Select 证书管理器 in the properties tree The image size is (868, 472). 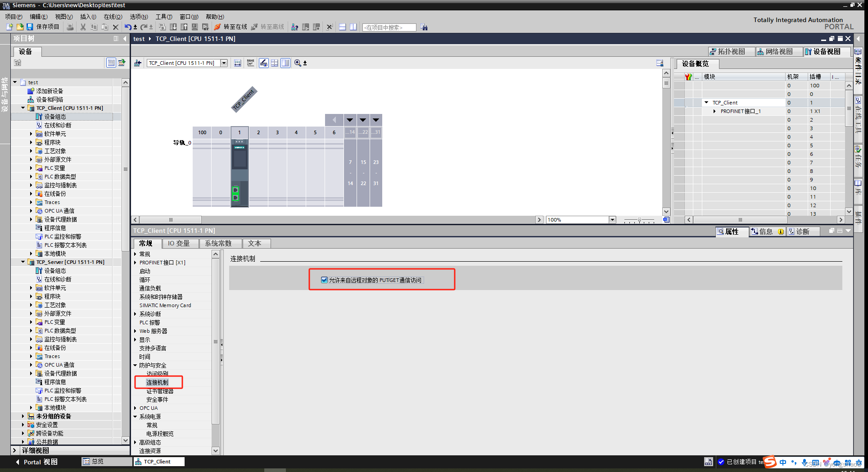pyautogui.click(x=160, y=391)
